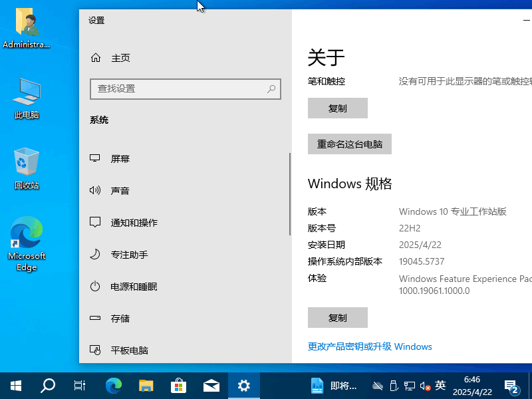Open the 主页 home icon in Settings
532x399 pixels.
coord(96,58)
